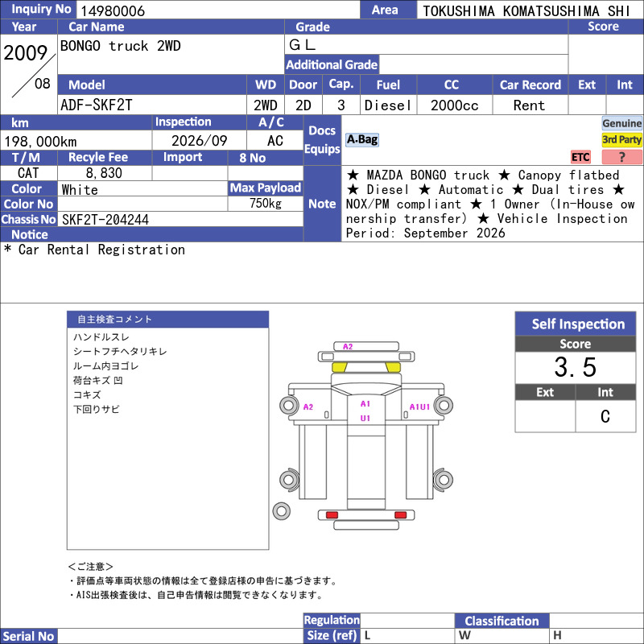
Task: Select the fuel value Diesel
Action: (388, 105)
